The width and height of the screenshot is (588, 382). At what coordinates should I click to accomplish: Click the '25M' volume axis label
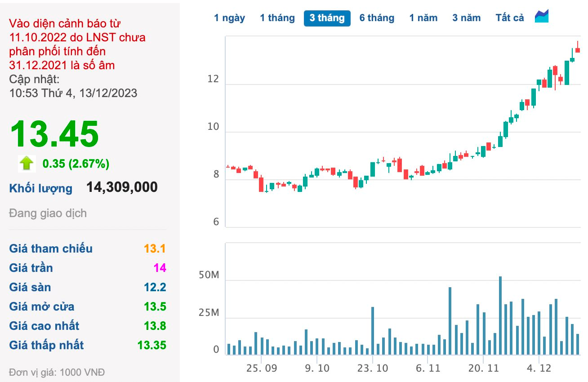[x=209, y=312]
